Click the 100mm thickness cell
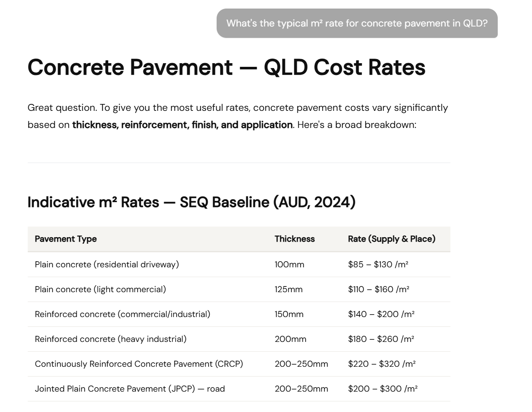Viewport: 532px width, 412px height. point(289,264)
